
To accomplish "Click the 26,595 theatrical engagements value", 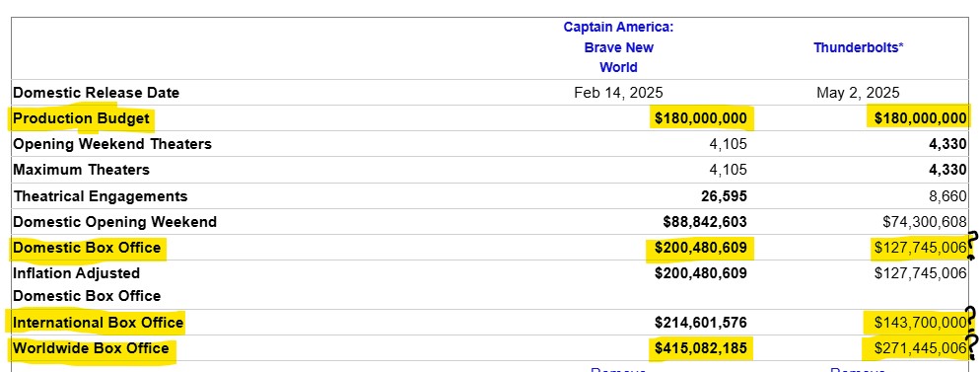I will click(724, 196).
